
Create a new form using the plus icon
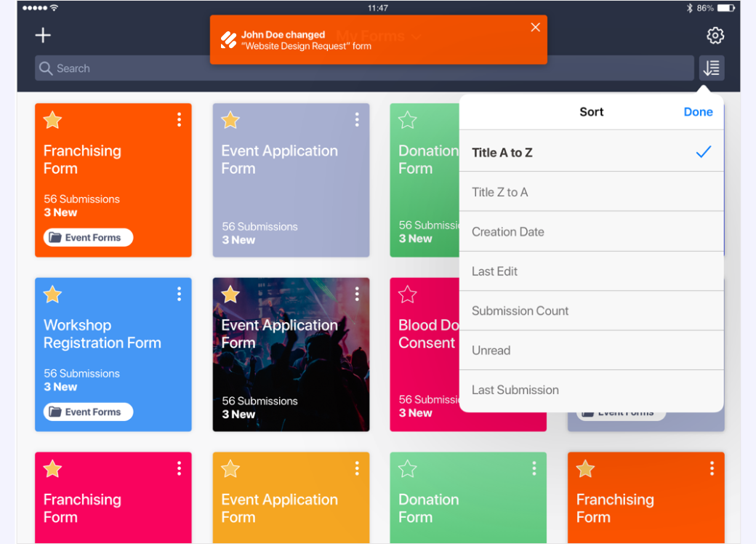tap(43, 35)
